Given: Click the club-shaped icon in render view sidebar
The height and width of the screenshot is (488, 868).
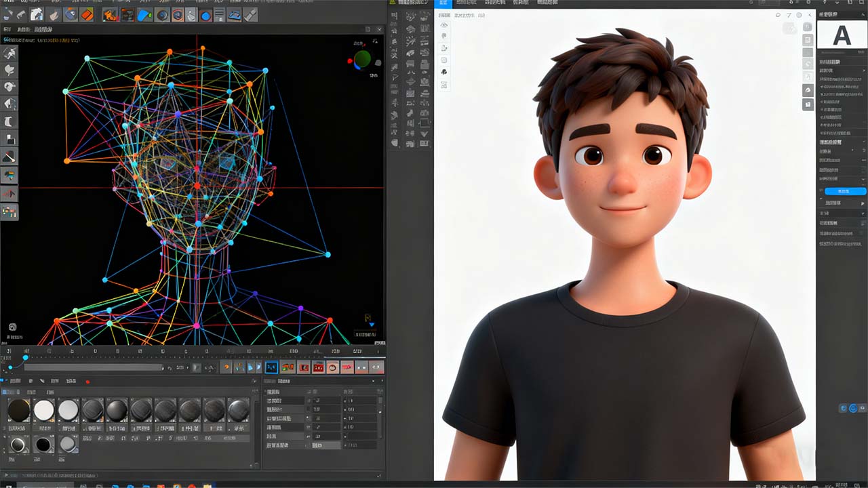Looking at the screenshot, I should pos(444,72).
